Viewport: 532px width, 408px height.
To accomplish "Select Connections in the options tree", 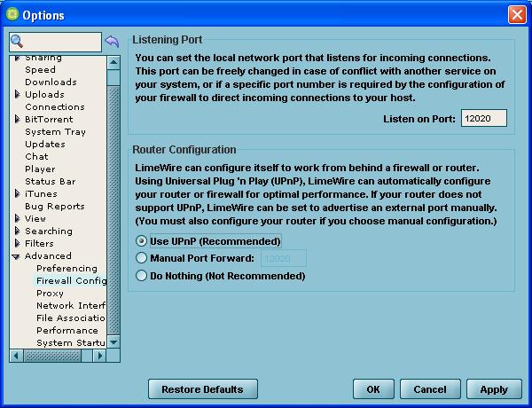I will coord(55,106).
